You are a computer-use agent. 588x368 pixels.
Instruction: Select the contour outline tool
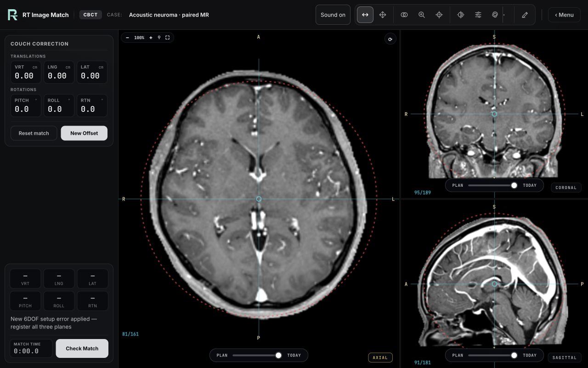(x=495, y=15)
